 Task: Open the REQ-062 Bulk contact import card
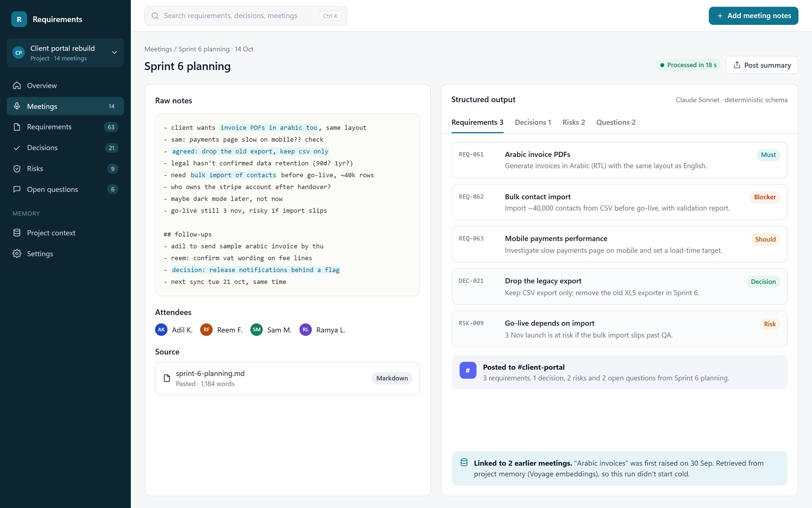click(619, 202)
